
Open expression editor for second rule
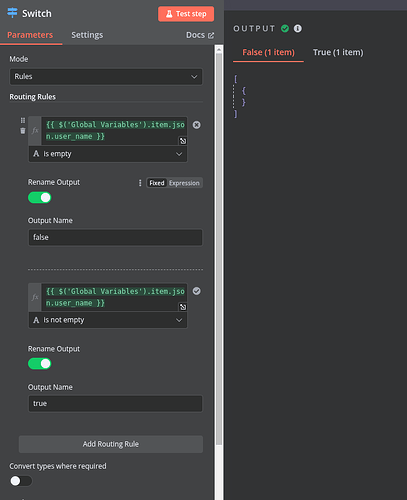(x=183, y=307)
